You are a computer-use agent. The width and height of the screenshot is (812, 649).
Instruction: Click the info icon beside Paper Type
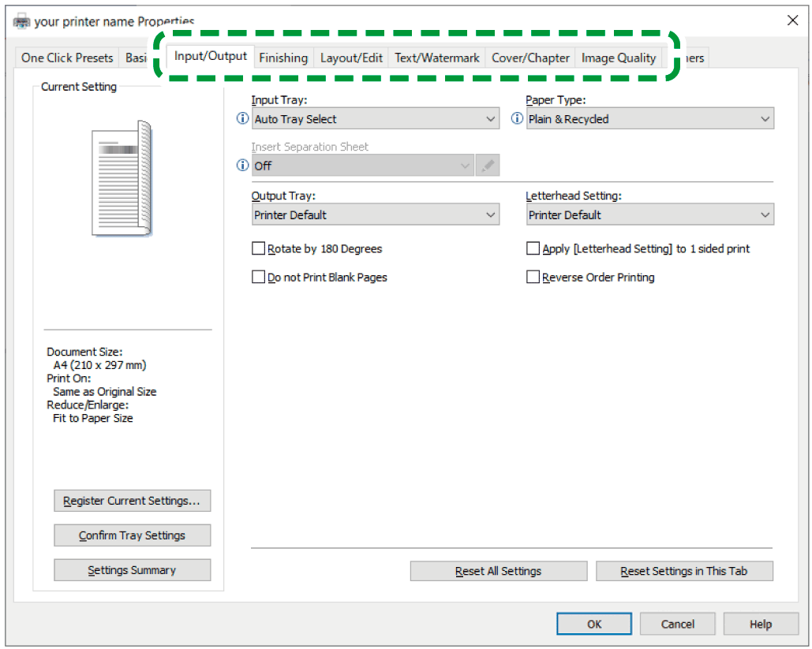[x=517, y=119]
